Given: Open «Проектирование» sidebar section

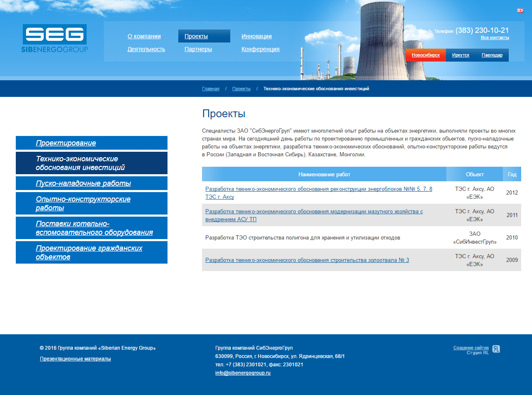Looking at the screenshot, I should 91,143.
